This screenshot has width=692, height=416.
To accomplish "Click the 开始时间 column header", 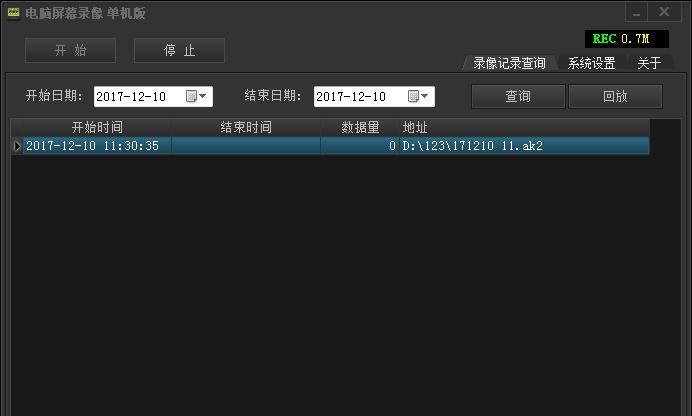I will (x=97, y=127).
